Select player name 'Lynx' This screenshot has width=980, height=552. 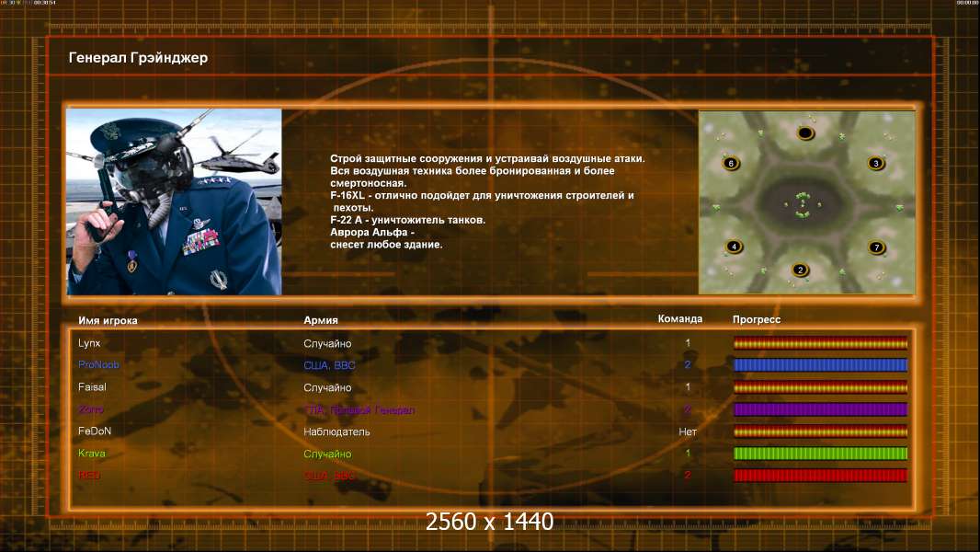click(x=89, y=342)
